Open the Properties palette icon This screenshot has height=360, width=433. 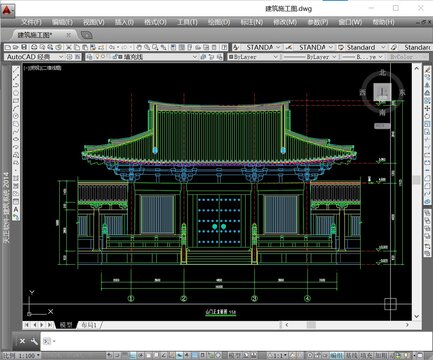point(173,47)
